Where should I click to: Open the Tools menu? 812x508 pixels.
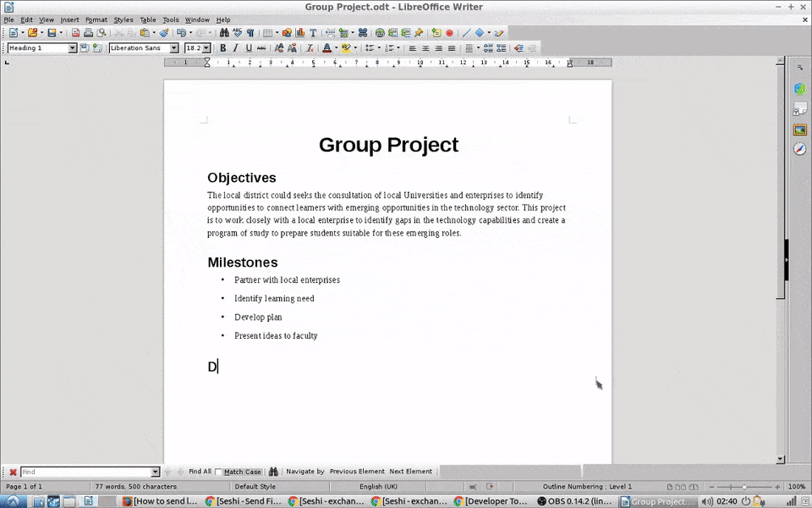click(170, 19)
